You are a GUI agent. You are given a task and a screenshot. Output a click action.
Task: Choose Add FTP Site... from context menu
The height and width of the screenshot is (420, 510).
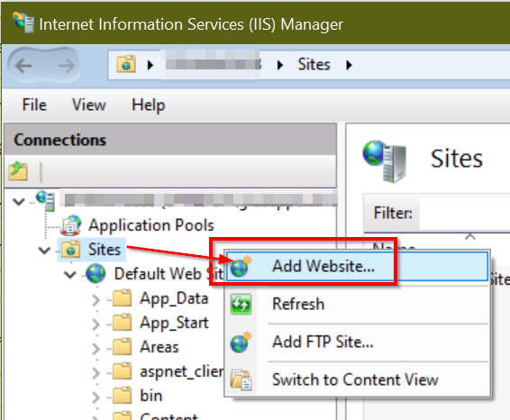pos(357,342)
